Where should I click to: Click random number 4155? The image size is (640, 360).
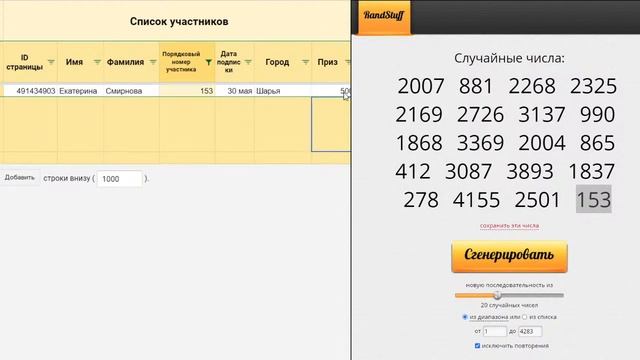pyautogui.click(x=476, y=200)
